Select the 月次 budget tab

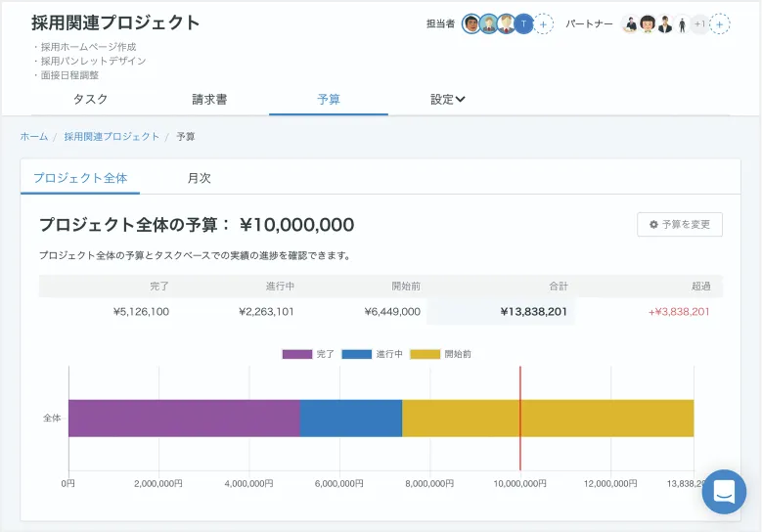coord(200,178)
